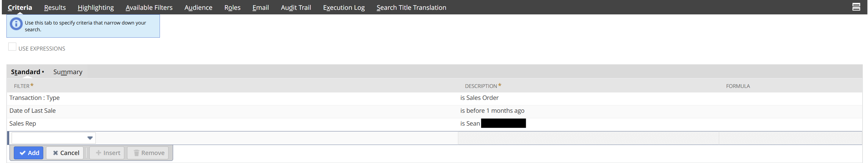Select the Date of Last Sale row

coord(434,111)
